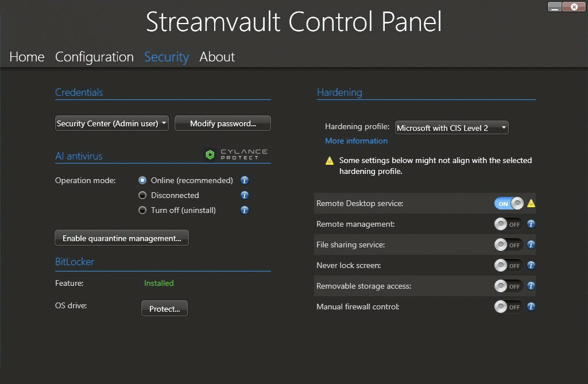Open info for Online operation mode
Screen dimensions: 588x384
tap(245, 180)
